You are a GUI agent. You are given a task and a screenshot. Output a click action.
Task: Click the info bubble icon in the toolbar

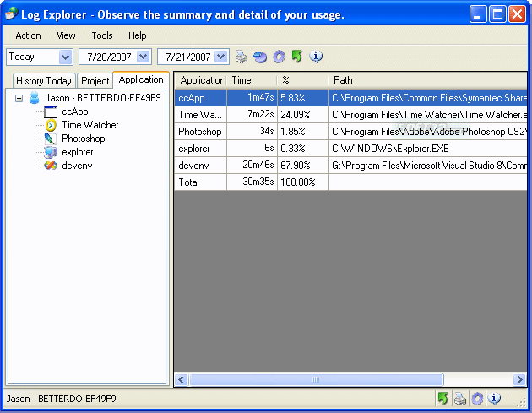coord(316,57)
